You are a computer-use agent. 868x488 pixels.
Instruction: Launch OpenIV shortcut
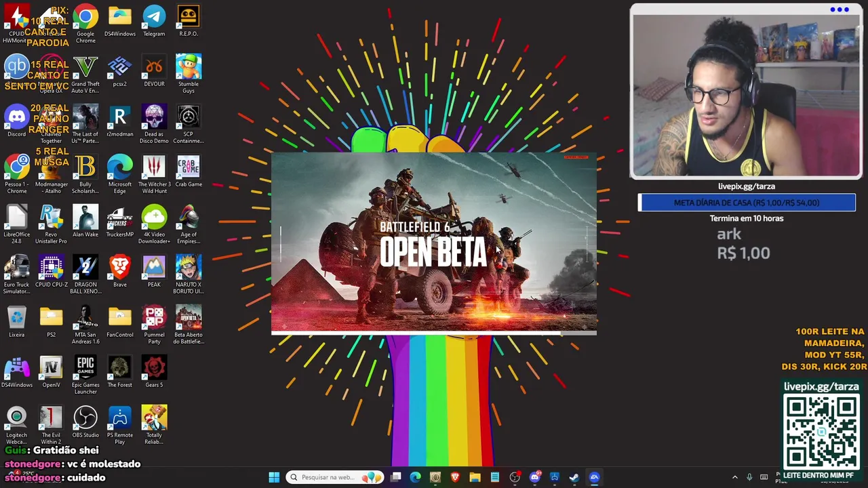(x=51, y=372)
